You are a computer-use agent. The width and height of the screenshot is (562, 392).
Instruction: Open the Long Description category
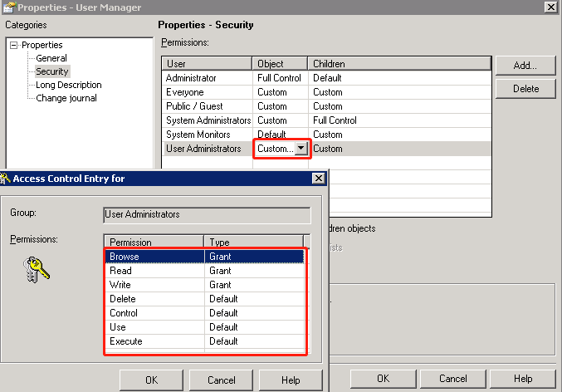pos(69,85)
